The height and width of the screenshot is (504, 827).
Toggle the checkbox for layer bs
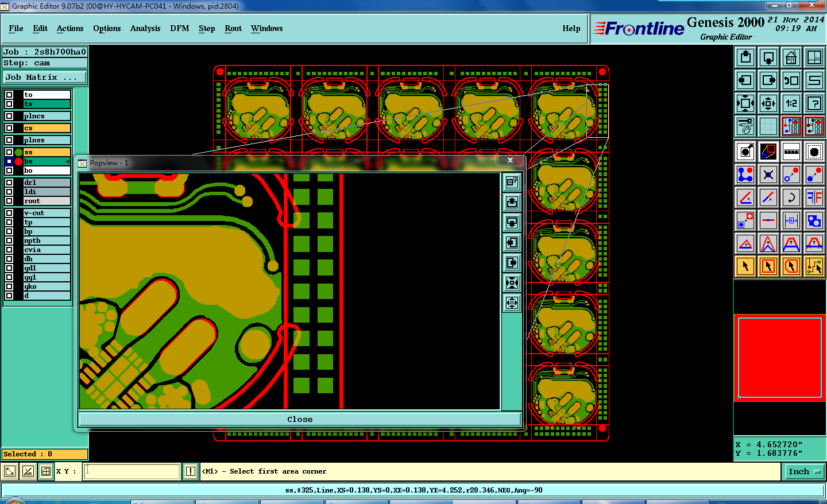coord(9,161)
